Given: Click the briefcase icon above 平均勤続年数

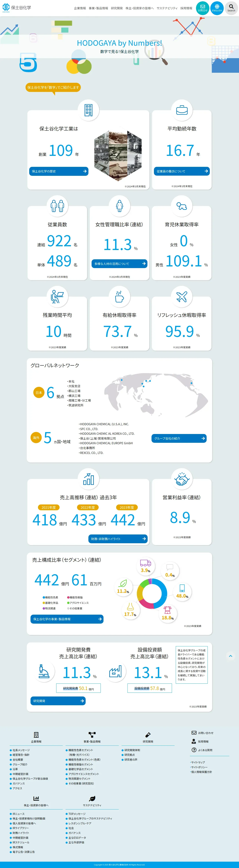Looking at the screenshot, I should (x=182, y=110).
